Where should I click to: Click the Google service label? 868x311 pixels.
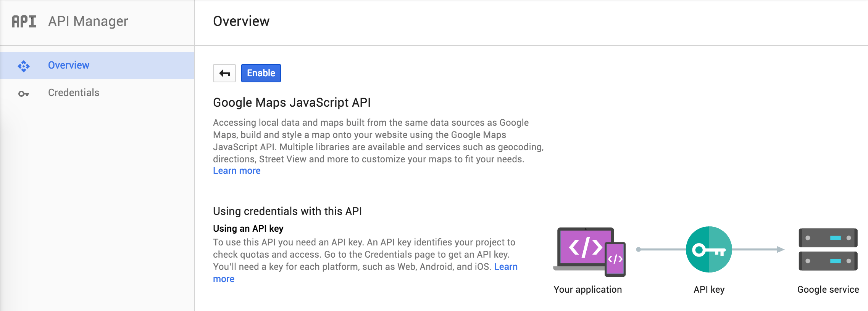(828, 290)
